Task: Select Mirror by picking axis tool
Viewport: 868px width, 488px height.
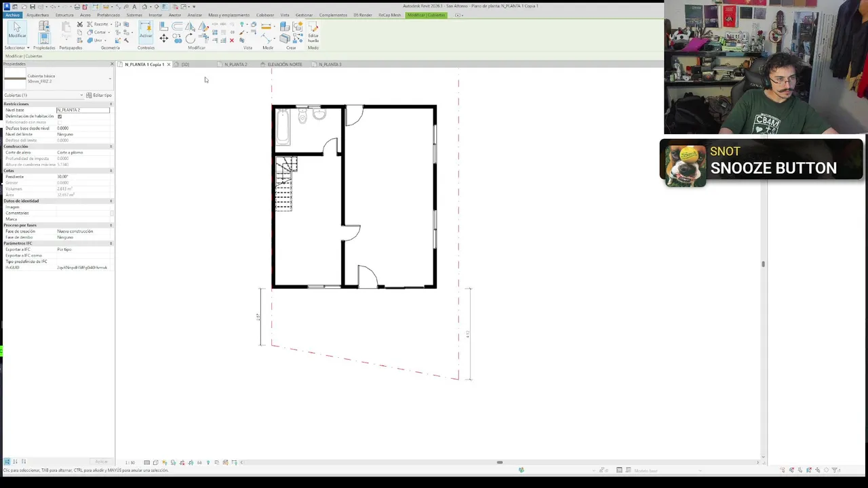Action: pos(190,26)
